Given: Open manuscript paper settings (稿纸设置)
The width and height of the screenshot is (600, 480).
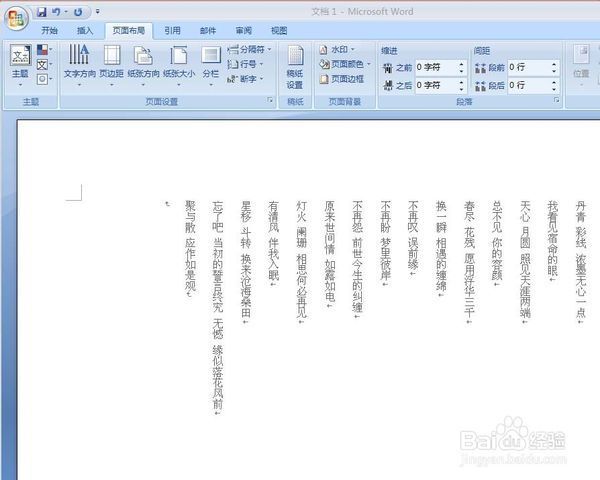Looking at the screenshot, I should pos(295,67).
